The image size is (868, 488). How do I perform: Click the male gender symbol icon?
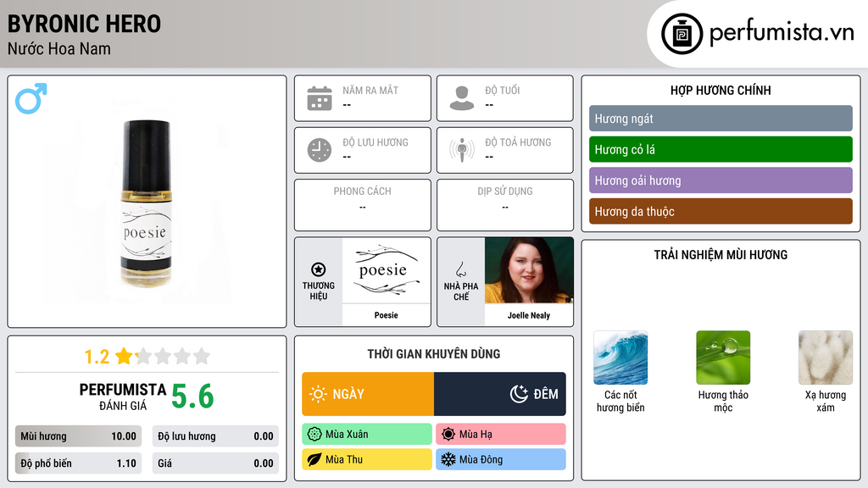(x=31, y=98)
